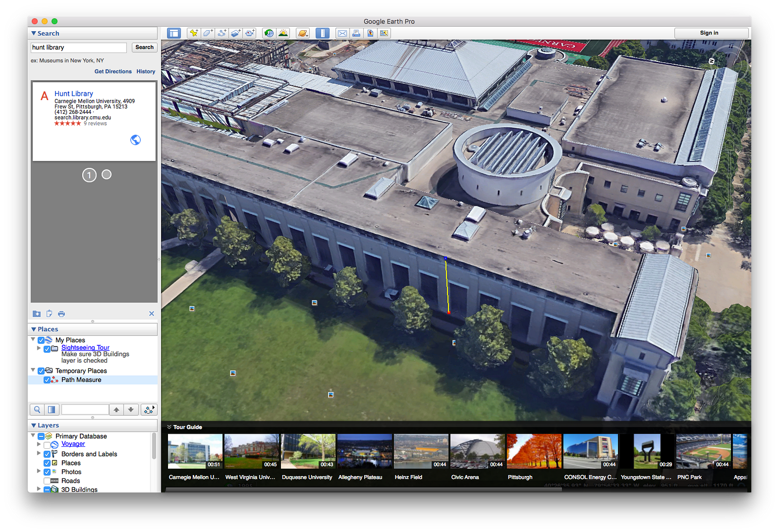Screen dimensions: 779x532
Task: Open the planet switcher dropdown
Action: (x=303, y=33)
